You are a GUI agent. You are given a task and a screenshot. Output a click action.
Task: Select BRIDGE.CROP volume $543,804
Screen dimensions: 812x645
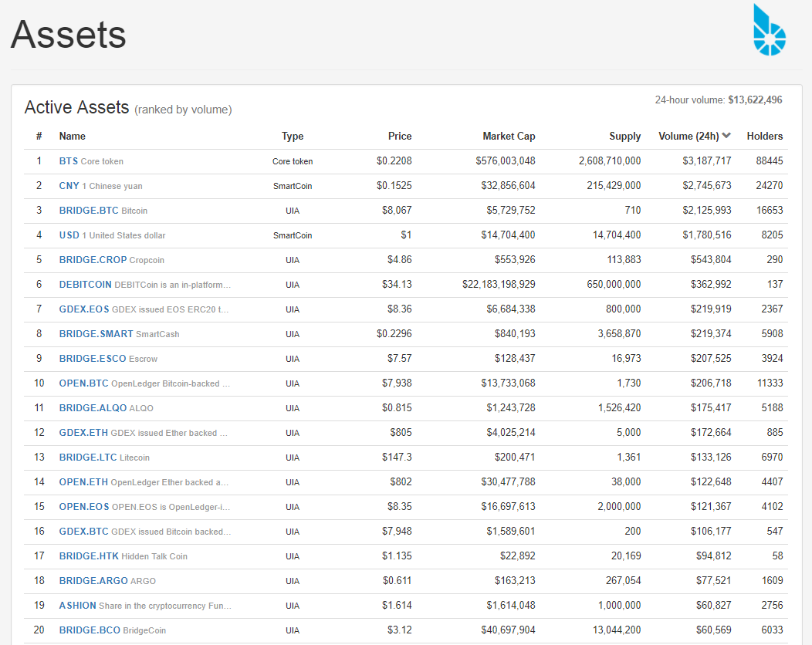point(711,259)
